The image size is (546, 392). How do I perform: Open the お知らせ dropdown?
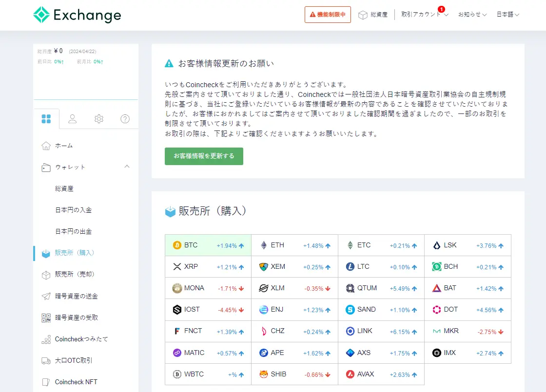coord(472,14)
